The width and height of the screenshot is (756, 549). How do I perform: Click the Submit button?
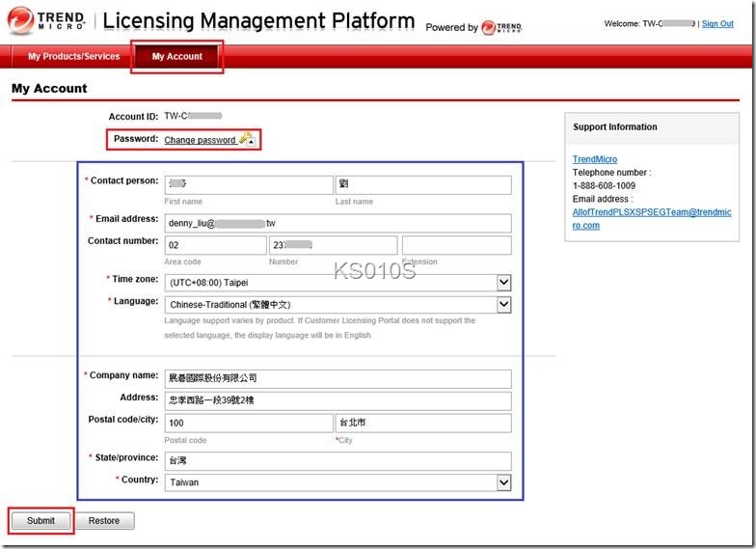40,521
